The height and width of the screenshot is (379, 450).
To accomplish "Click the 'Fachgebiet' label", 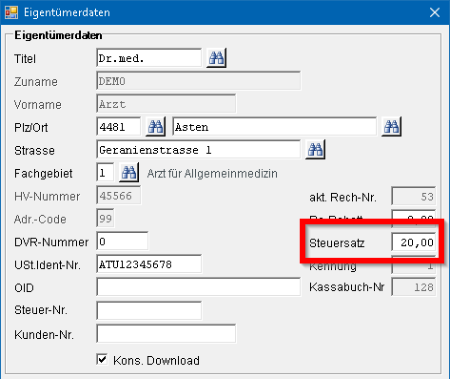I will pos(43,173).
